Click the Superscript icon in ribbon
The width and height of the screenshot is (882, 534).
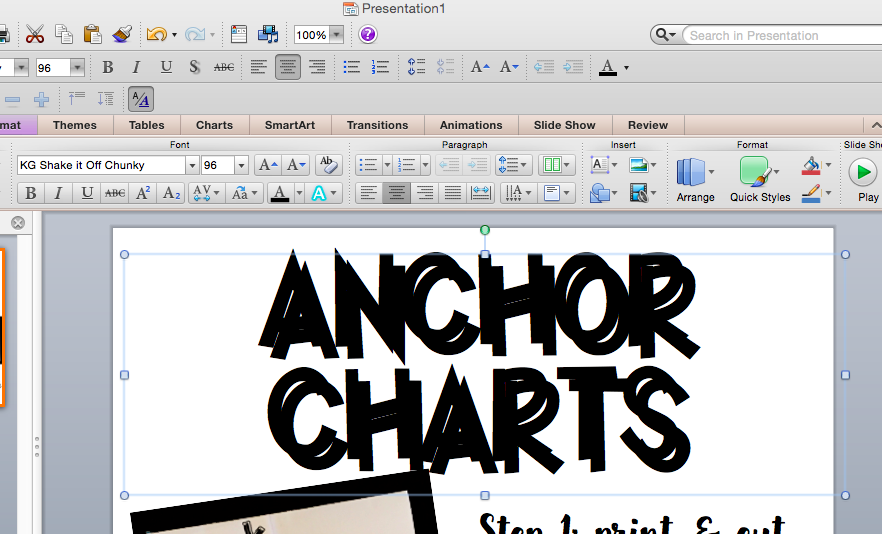pyautogui.click(x=143, y=194)
